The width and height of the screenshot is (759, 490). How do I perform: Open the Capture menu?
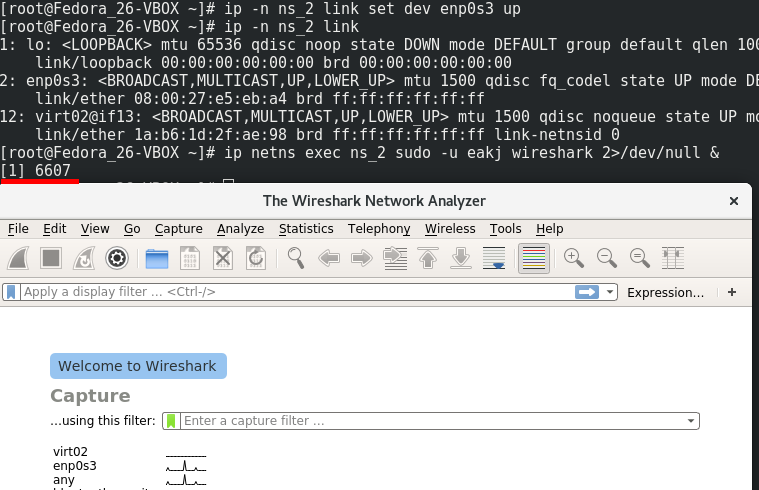(179, 229)
